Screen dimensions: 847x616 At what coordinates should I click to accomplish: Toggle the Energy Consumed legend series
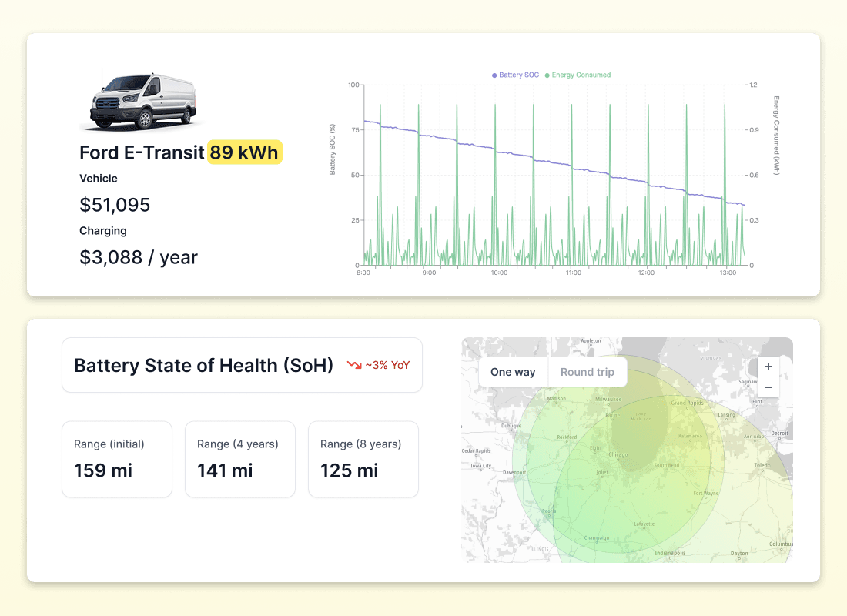point(581,75)
